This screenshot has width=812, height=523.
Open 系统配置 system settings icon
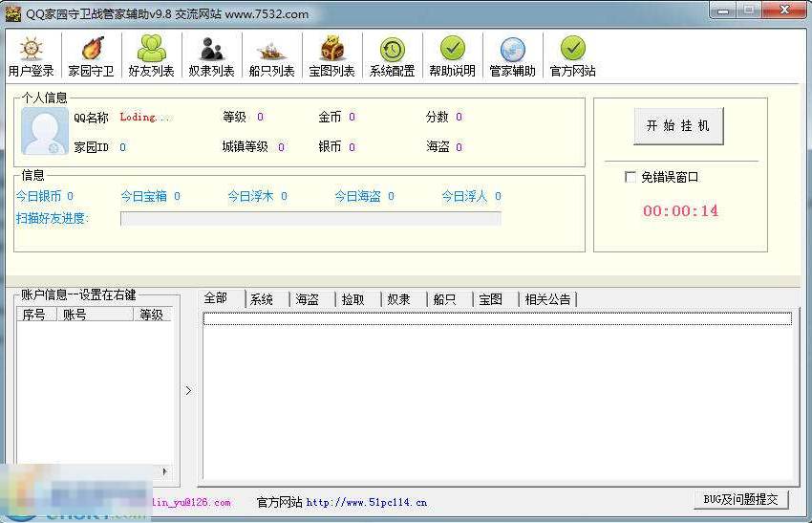[392, 57]
